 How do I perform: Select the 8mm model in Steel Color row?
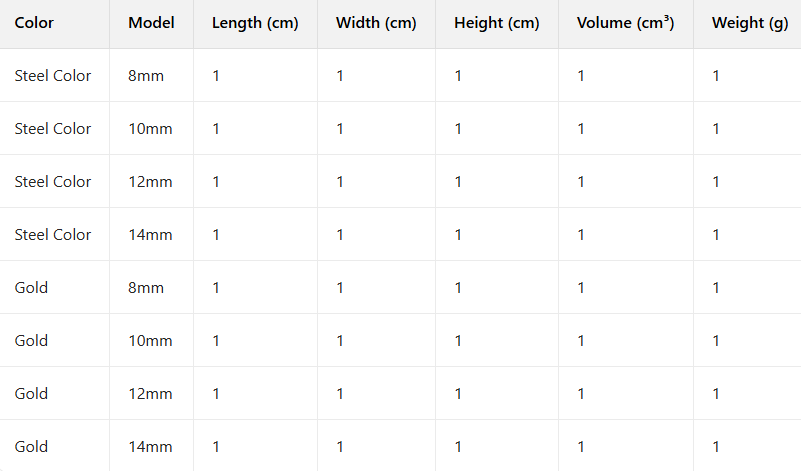point(146,76)
